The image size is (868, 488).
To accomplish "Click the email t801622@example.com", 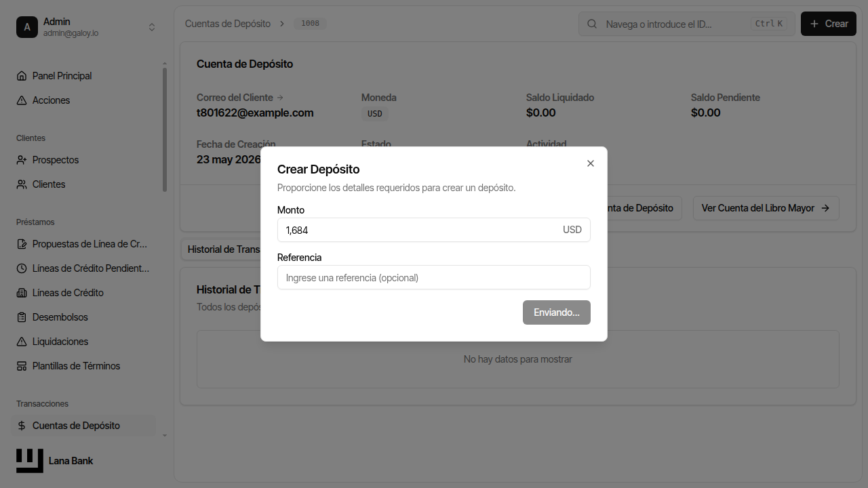I will click(x=255, y=113).
